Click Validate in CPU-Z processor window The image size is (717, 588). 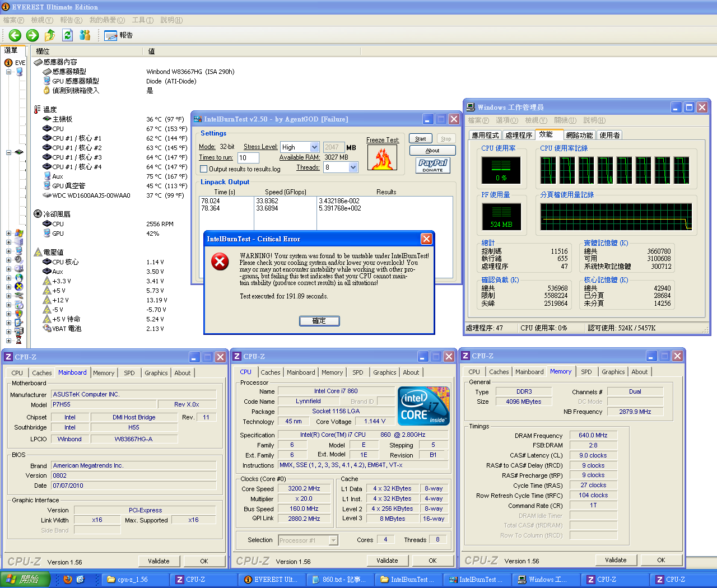click(387, 561)
